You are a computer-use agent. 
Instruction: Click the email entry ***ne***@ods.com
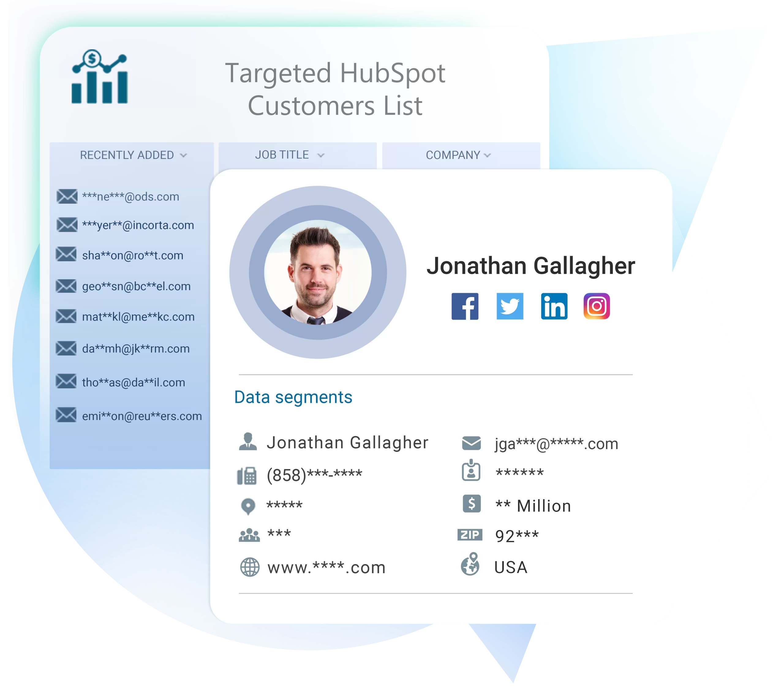pyautogui.click(x=127, y=195)
